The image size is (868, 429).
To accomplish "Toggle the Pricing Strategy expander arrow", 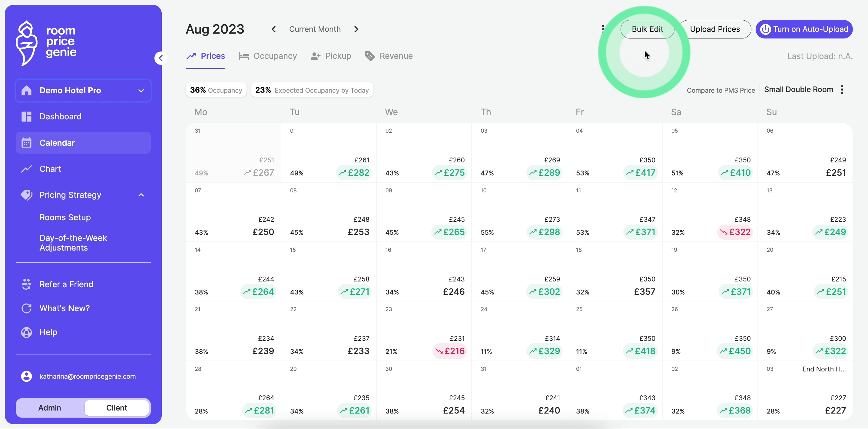I will 142,194.
